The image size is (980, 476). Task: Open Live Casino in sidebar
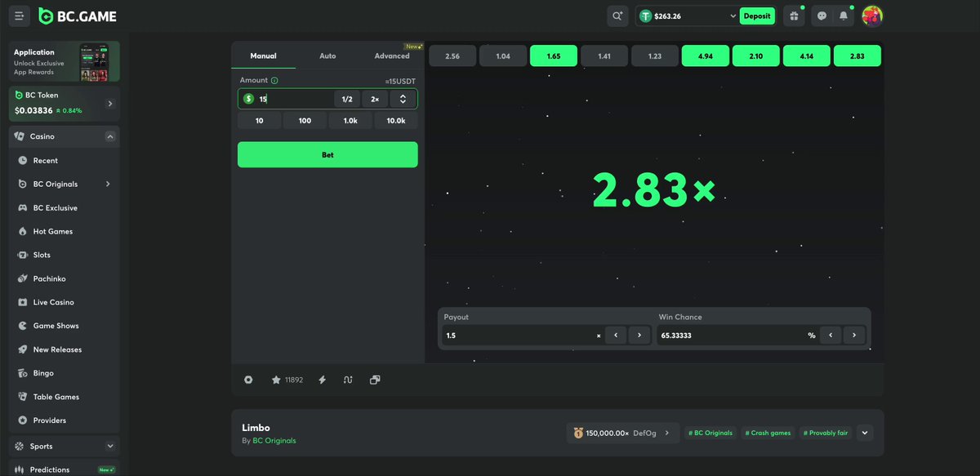(65, 302)
